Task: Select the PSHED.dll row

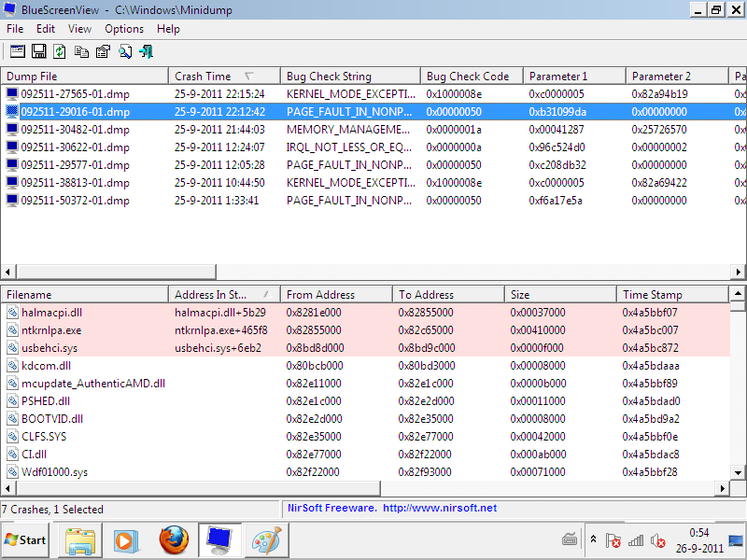Action: tap(365, 401)
